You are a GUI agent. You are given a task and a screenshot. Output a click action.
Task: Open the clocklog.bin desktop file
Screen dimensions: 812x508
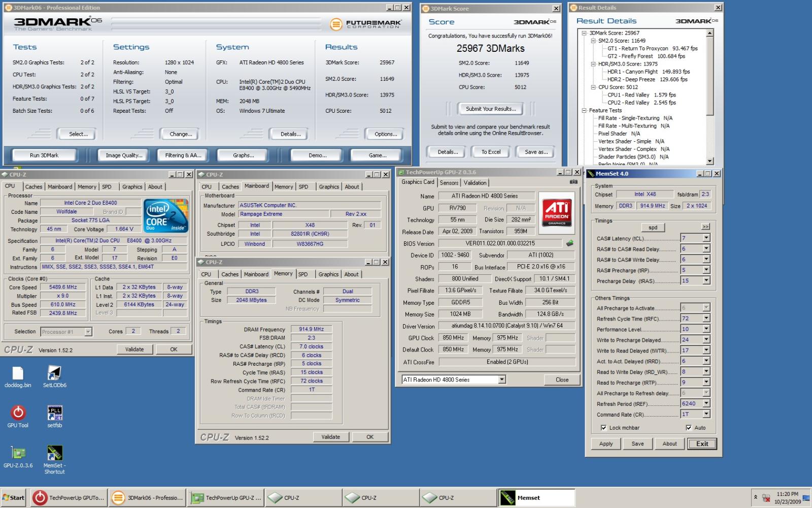tap(18, 377)
